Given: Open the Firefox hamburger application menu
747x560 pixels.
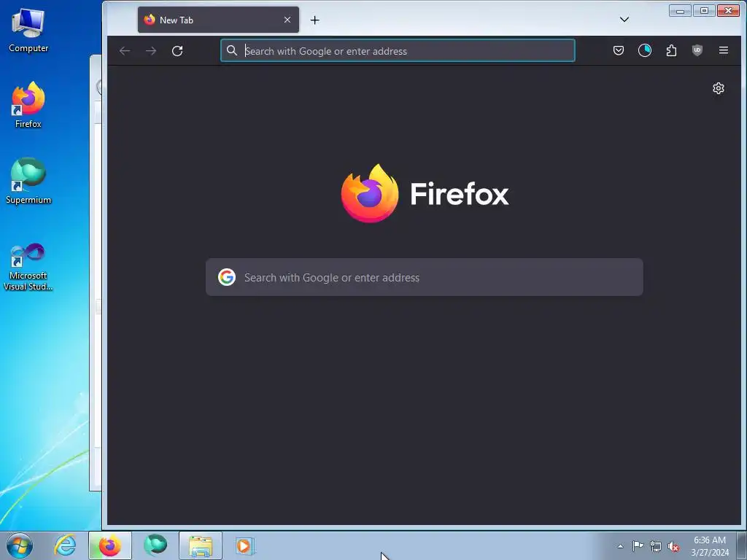Looking at the screenshot, I should (723, 50).
